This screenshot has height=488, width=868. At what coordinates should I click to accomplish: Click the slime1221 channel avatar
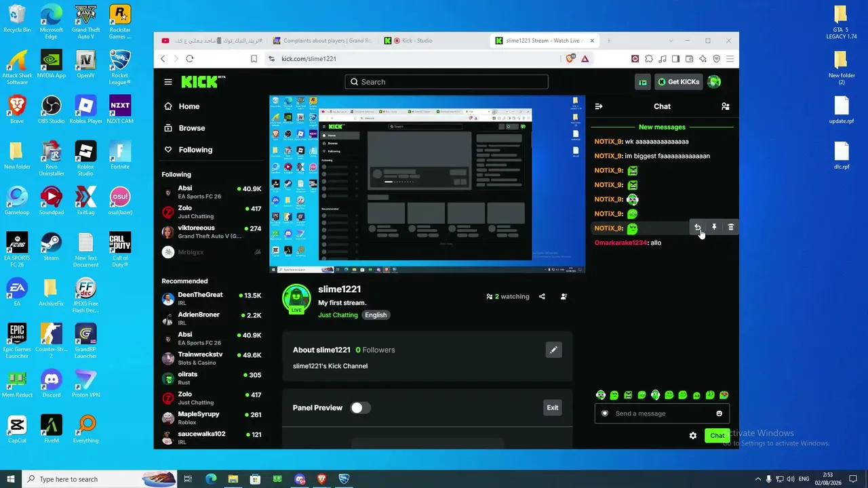pos(296,299)
